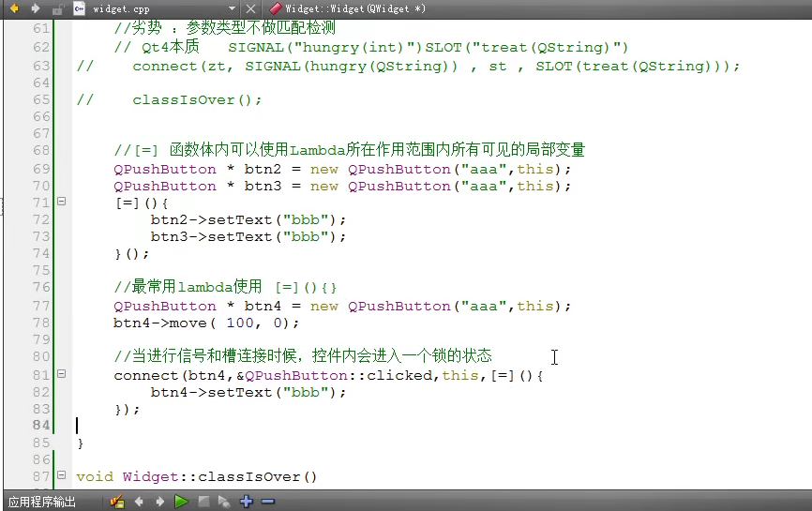Go forward in navigation history
This screenshot has width=812, height=511.
36,8
